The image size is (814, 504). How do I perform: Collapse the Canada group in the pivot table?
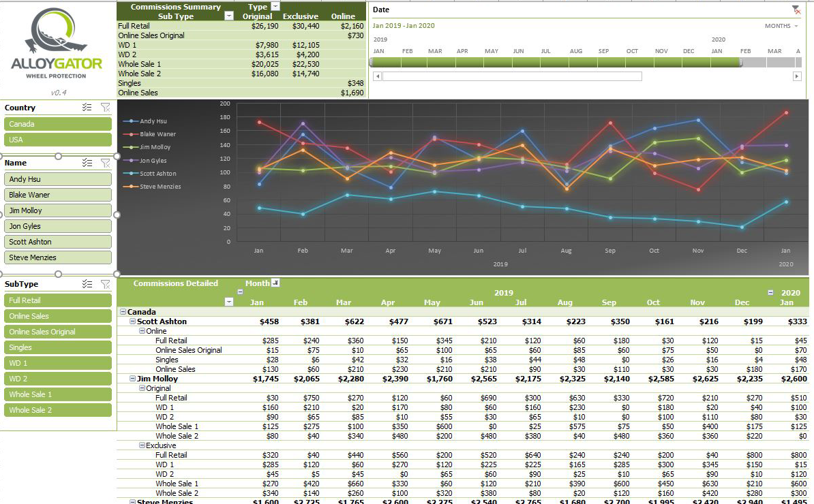tap(123, 312)
